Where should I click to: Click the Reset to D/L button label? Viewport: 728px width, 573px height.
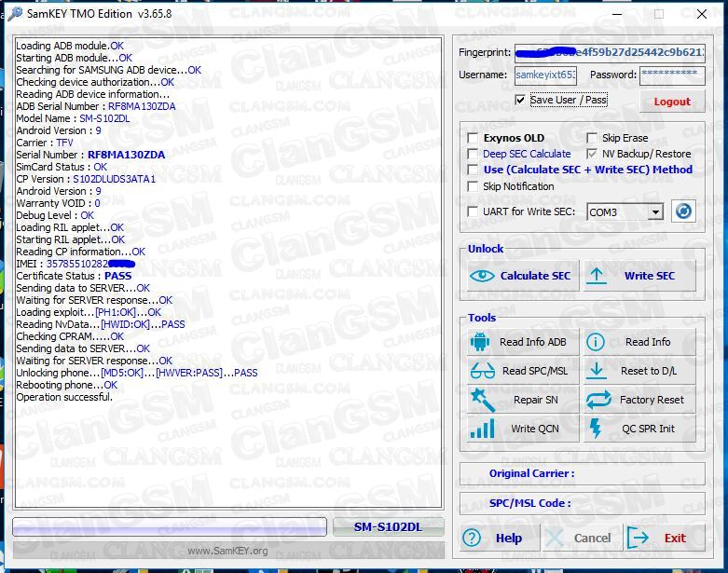[x=649, y=371]
